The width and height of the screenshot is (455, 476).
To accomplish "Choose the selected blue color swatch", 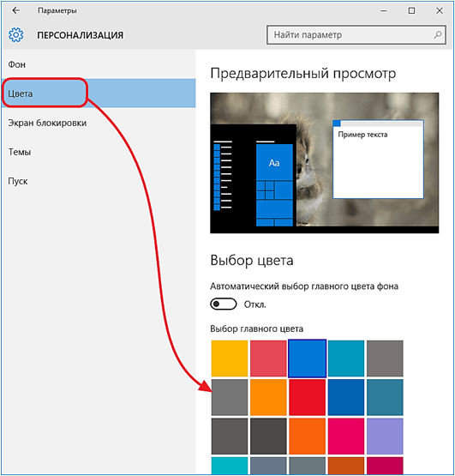I will tap(308, 359).
